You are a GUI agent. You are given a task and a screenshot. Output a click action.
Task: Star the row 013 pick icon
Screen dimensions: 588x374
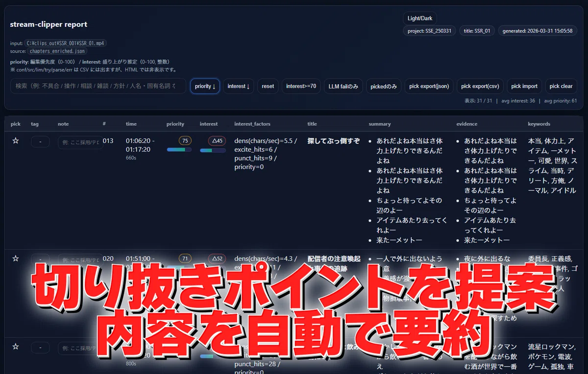coord(15,141)
